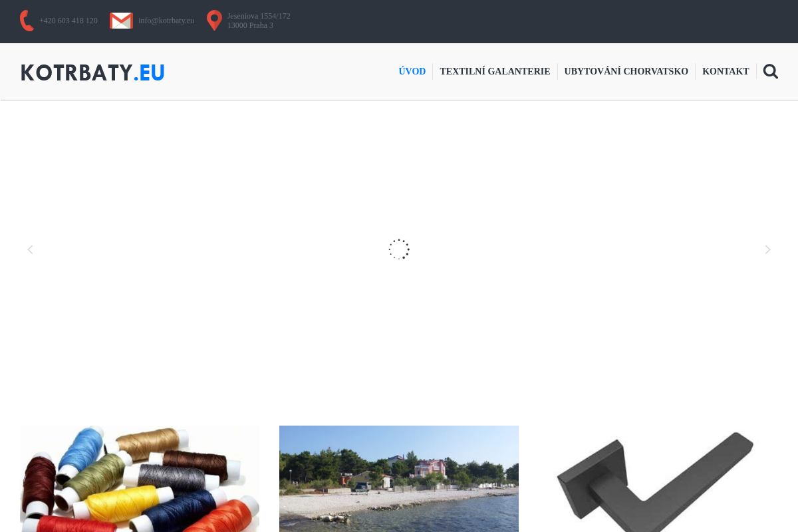Image resolution: width=798 pixels, height=532 pixels.
Task: Open UBYTOVÁNÍ CHORVATSKO menu item
Action: [x=626, y=71]
